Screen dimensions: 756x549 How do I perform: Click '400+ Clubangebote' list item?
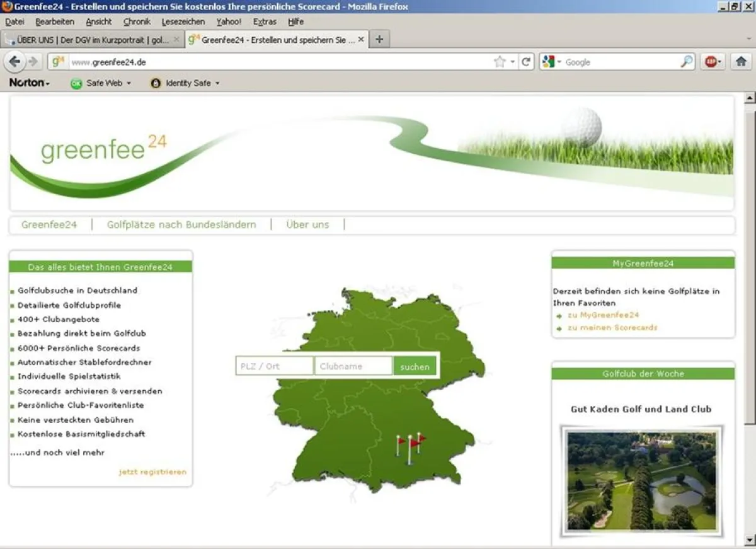59,320
